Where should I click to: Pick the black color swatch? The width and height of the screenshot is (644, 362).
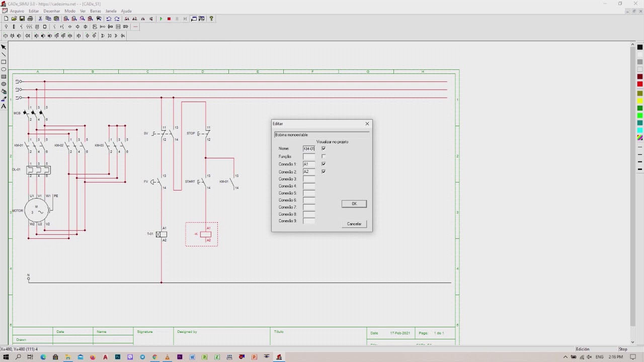tap(640, 47)
